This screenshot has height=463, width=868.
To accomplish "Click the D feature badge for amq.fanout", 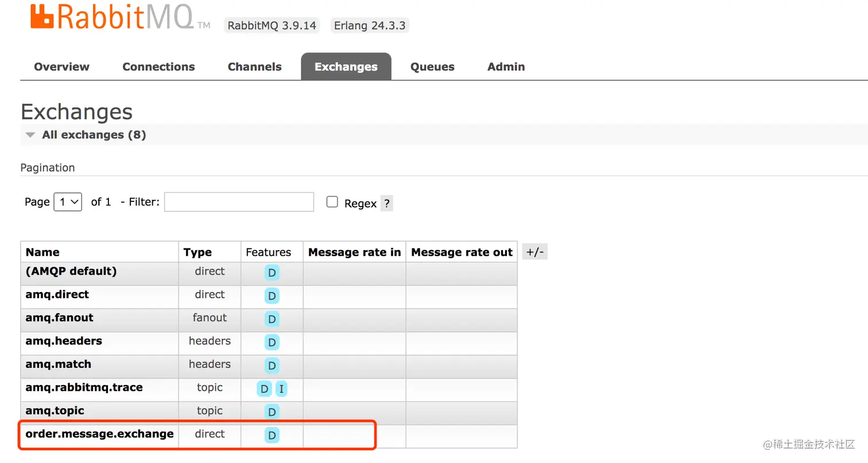I will (x=272, y=320).
